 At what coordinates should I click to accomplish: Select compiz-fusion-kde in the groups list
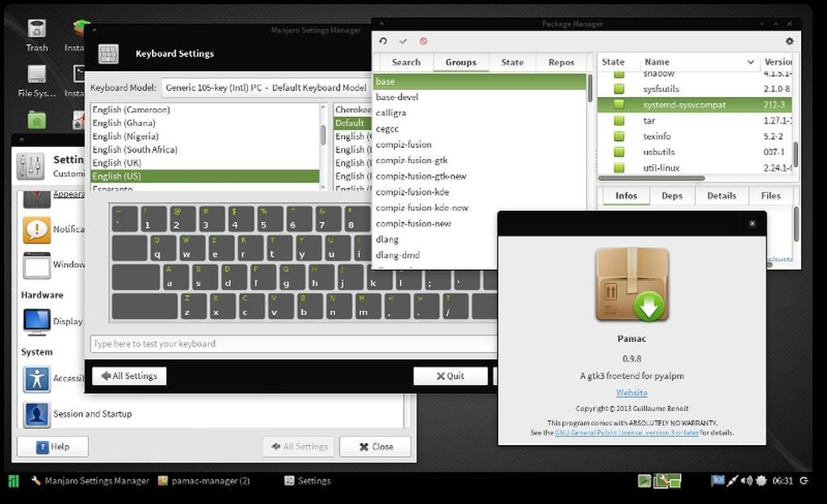pos(412,192)
